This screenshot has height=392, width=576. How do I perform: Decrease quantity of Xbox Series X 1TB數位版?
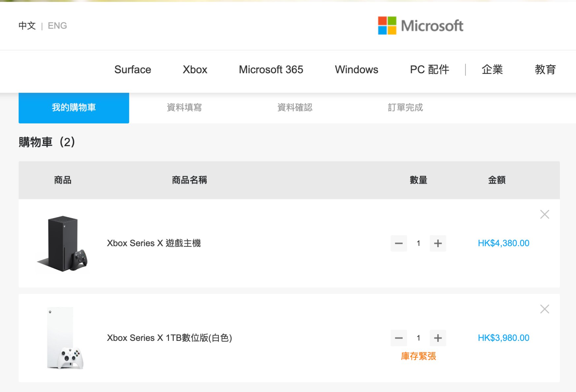[x=399, y=338]
